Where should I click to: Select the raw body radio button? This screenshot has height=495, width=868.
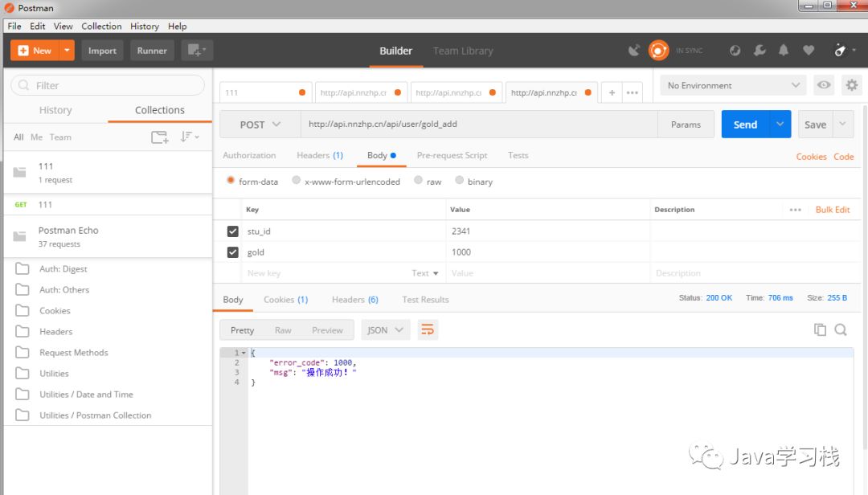tap(418, 181)
